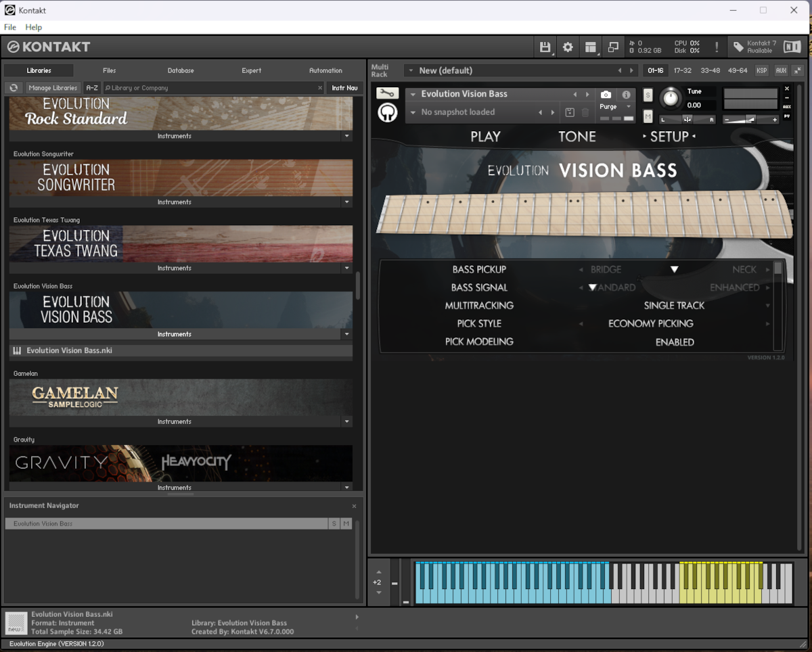This screenshot has height=652, width=812.
Task: Switch to the Files browser tab
Action: [x=110, y=70]
